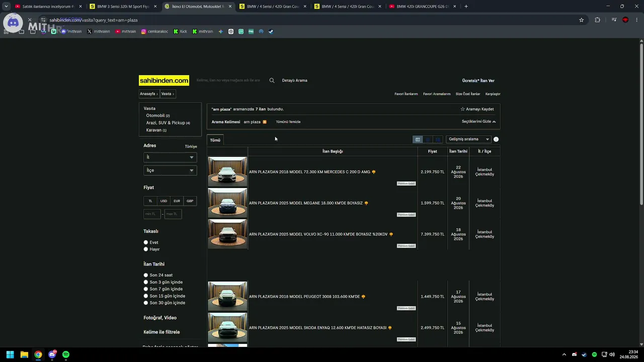Image resolution: width=644 pixels, height=362 pixels.
Task: Open Chrome media controls icon
Action: [x=614, y=20]
